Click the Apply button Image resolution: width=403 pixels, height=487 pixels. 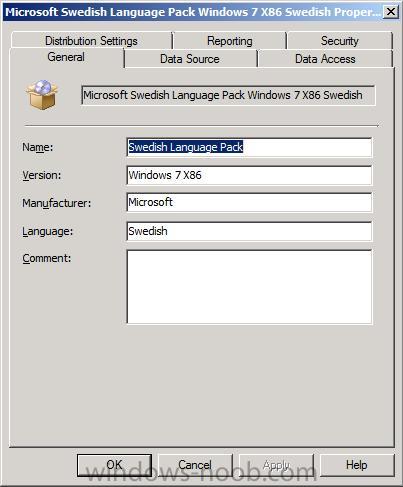[x=276, y=465]
